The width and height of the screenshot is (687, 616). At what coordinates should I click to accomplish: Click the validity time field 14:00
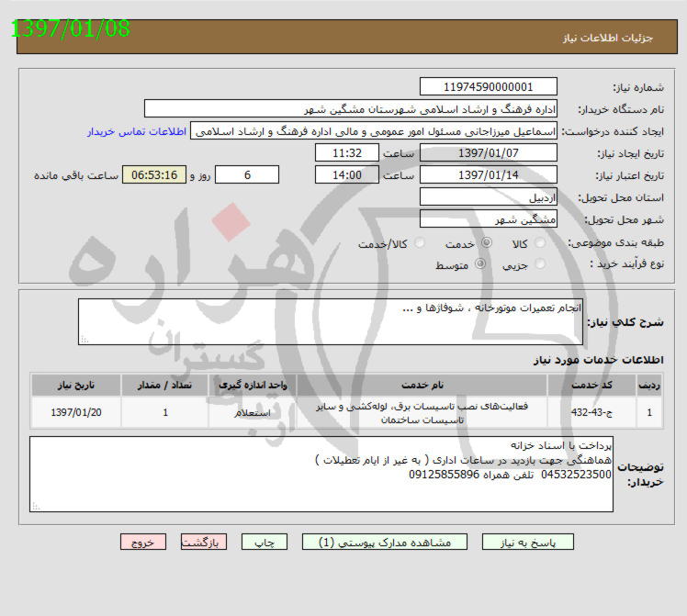coord(346,174)
